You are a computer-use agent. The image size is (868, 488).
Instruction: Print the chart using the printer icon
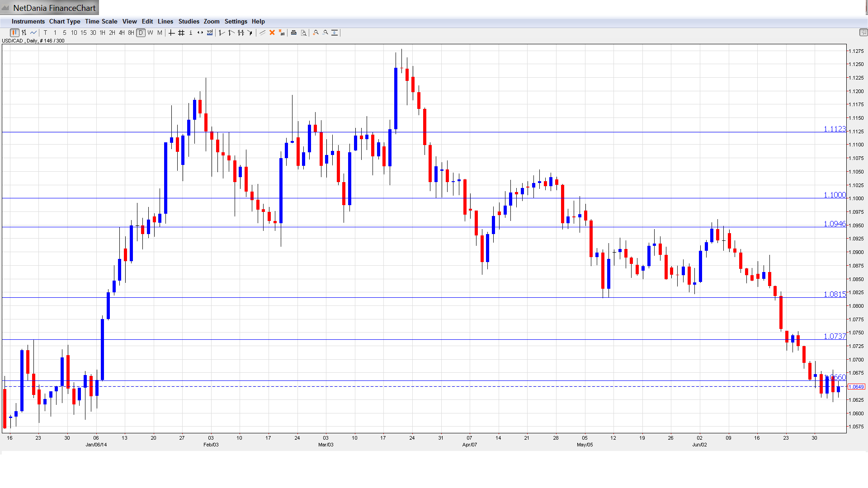point(294,33)
